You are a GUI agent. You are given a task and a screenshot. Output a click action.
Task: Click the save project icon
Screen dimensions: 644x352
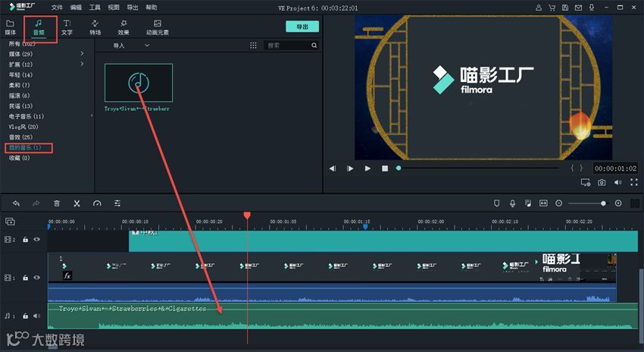click(565, 8)
